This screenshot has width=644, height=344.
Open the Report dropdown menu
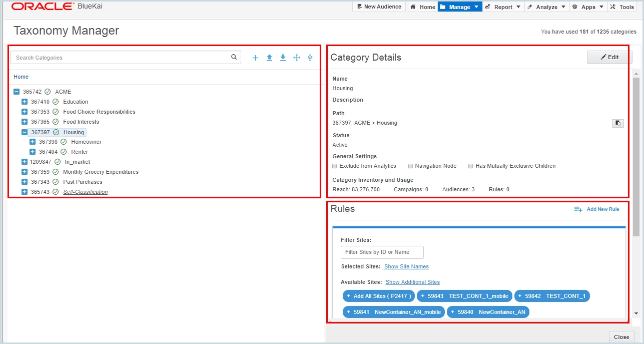(x=503, y=7)
